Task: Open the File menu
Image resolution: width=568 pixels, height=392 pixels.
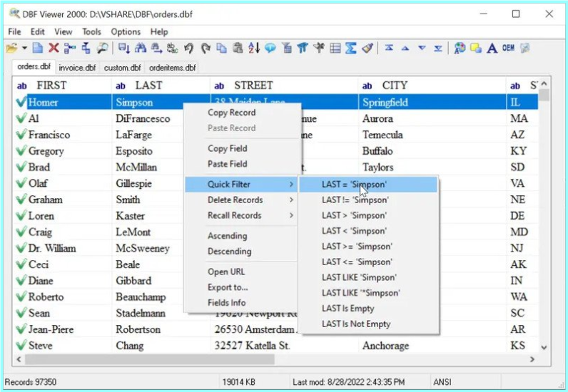Action: point(14,32)
